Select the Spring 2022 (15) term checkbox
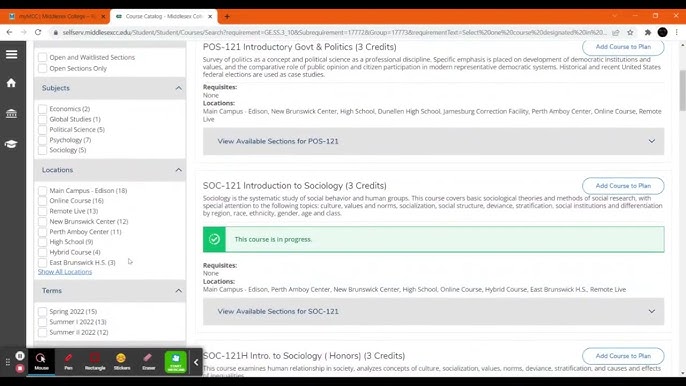The image size is (686, 386). pos(42,312)
